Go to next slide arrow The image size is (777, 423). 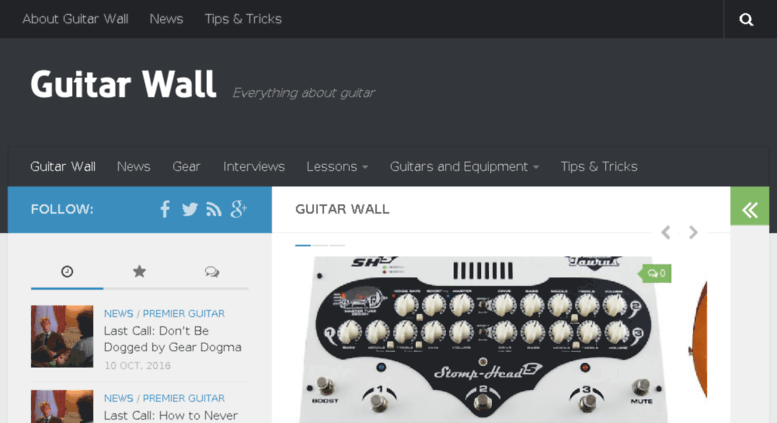click(x=693, y=232)
